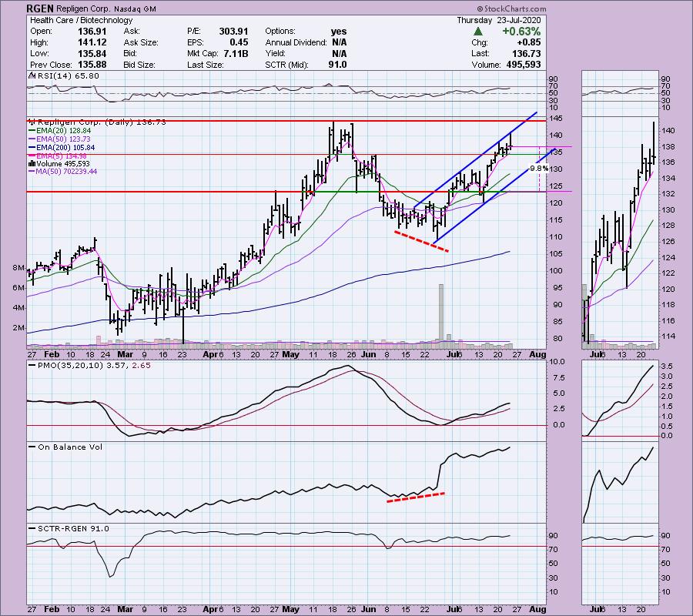This screenshot has width=693, height=616.
Task: Click the +0.63% percent change value
Action: coord(521,32)
